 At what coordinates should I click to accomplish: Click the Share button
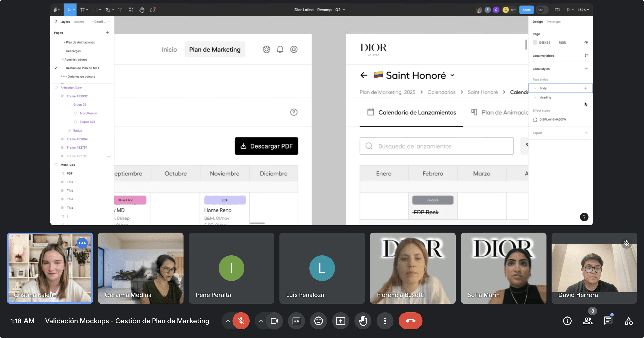point(526,10)
